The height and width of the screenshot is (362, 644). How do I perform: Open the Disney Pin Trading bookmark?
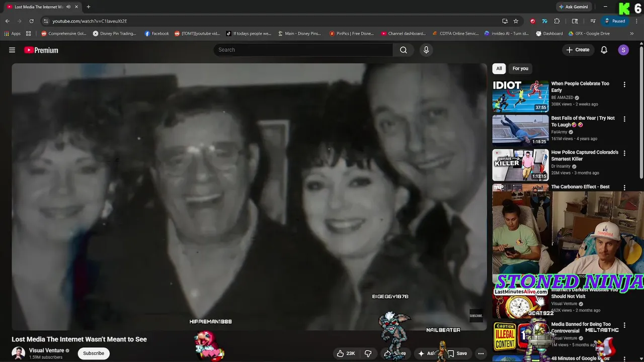[114, 34]
